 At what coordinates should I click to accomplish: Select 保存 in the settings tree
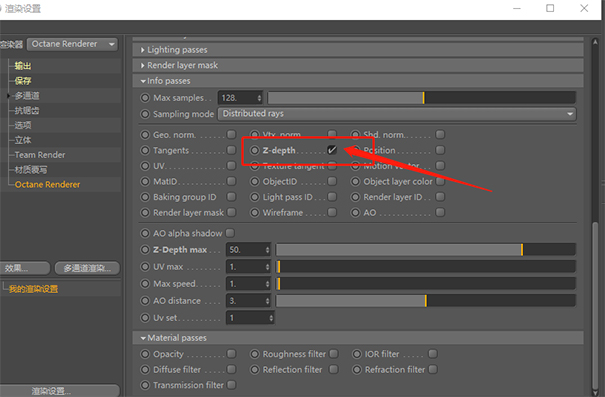tap(23, 81)
